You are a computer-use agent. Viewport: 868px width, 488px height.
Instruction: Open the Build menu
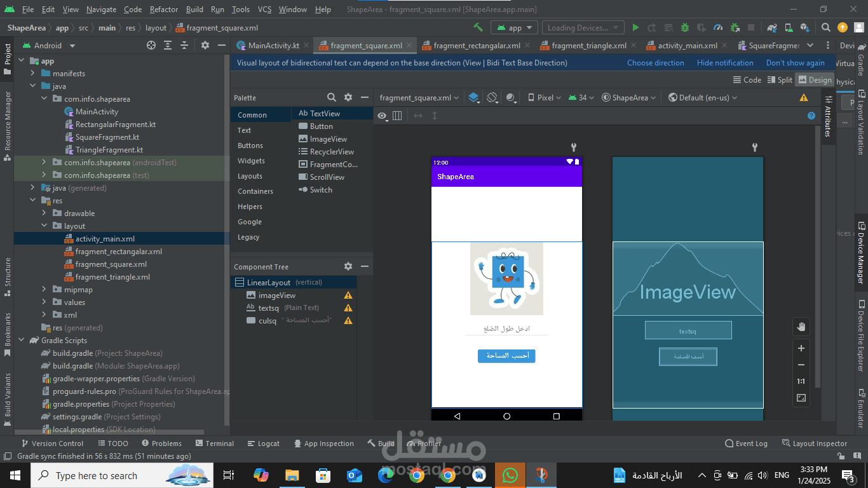tap(194, 10)
